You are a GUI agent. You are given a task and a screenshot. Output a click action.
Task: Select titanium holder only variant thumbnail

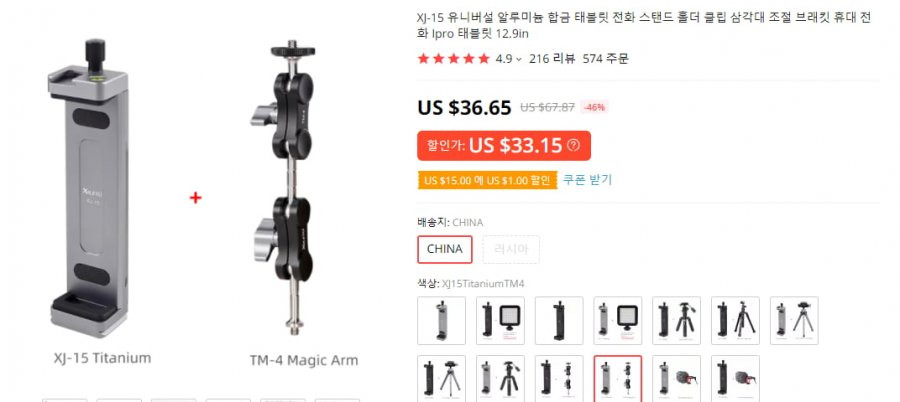pos(441,320)
